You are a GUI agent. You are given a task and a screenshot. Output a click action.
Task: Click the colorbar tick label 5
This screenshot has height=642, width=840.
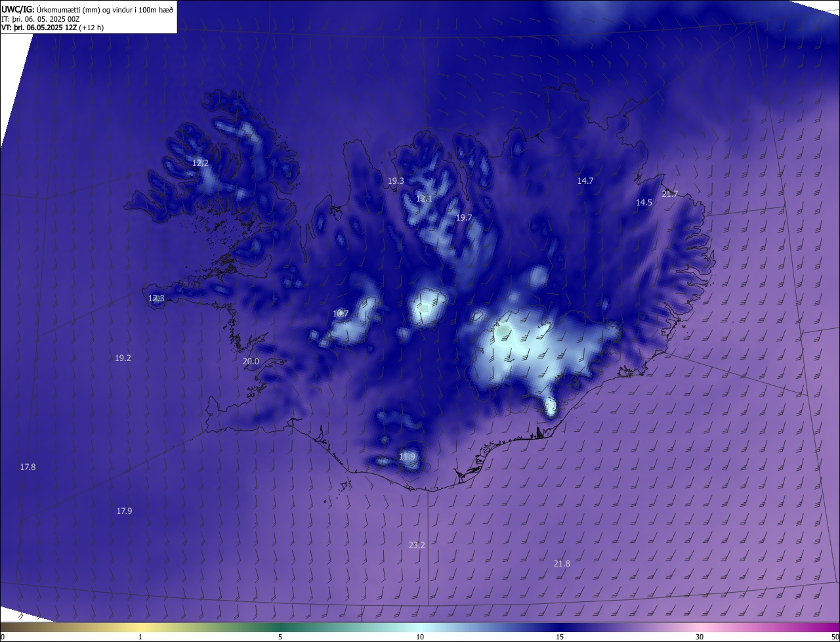pos(280,637)
